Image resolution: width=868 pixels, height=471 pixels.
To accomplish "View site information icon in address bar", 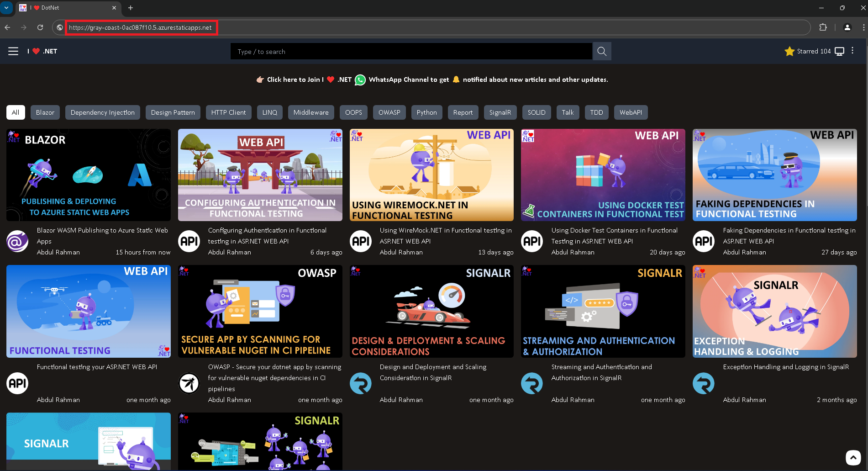I will (x=60, y=27).
